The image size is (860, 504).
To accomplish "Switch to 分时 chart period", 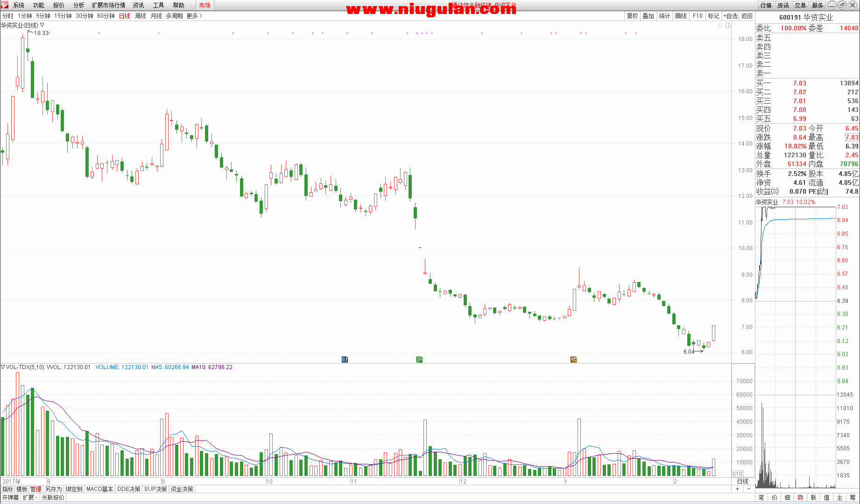I will [8, 16].
